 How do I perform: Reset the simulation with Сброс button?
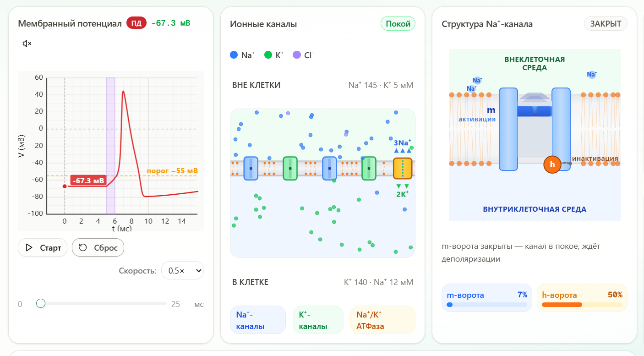tap(98, 247)
